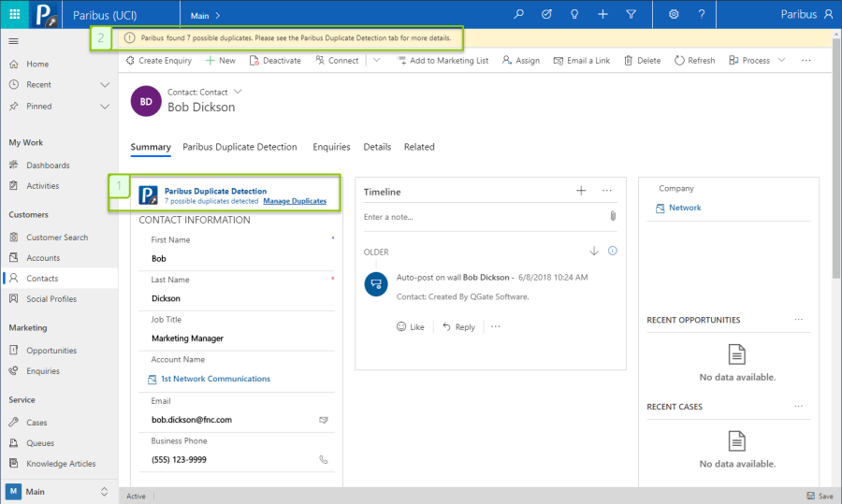Open the Network company link

pyautogui.click(x=685, y=208)
